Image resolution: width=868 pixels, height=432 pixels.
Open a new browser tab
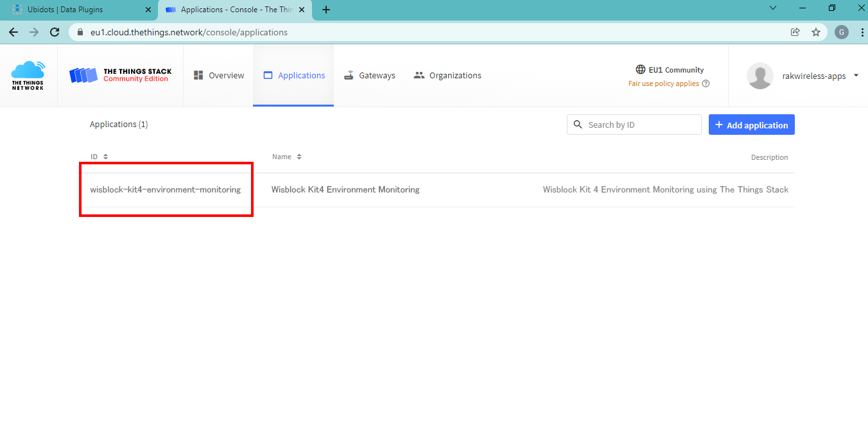coord(326,10)
